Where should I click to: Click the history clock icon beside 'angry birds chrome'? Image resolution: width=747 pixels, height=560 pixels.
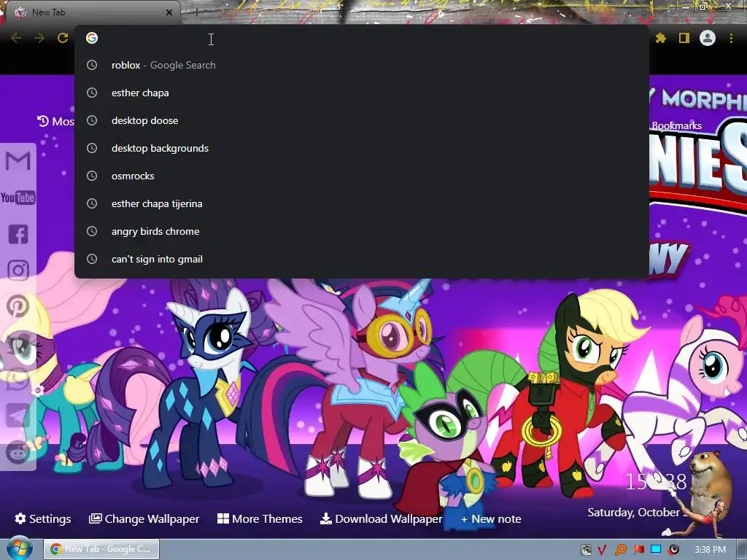click(x=92, y=231)
